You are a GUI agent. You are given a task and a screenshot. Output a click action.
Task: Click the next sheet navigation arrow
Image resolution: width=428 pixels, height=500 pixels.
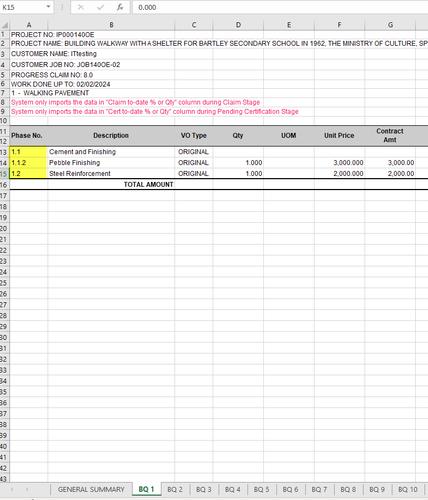[x=27, y=489]
